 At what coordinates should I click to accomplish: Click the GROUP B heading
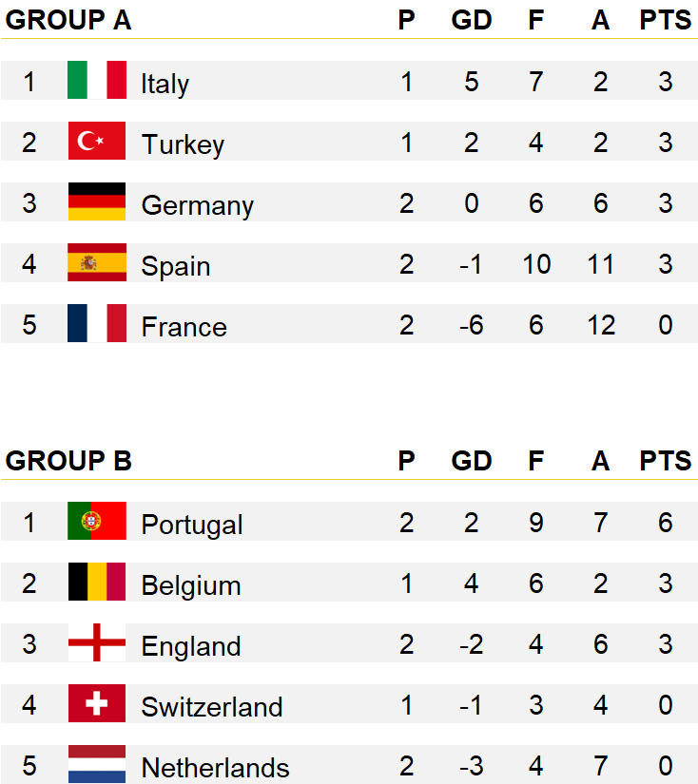point(68,461)
